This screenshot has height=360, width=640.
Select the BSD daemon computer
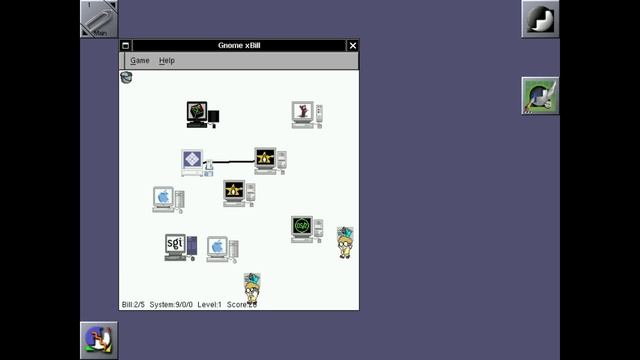click(307, 115)
